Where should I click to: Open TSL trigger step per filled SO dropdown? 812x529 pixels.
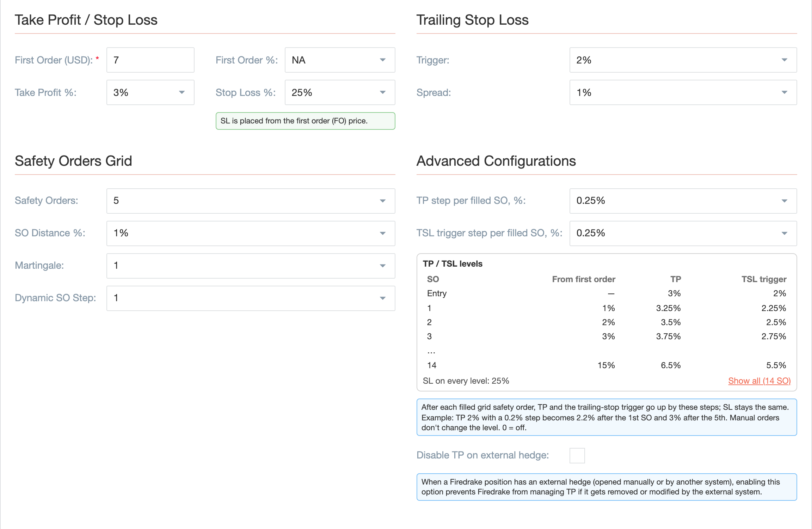click(x=683, y=233)
